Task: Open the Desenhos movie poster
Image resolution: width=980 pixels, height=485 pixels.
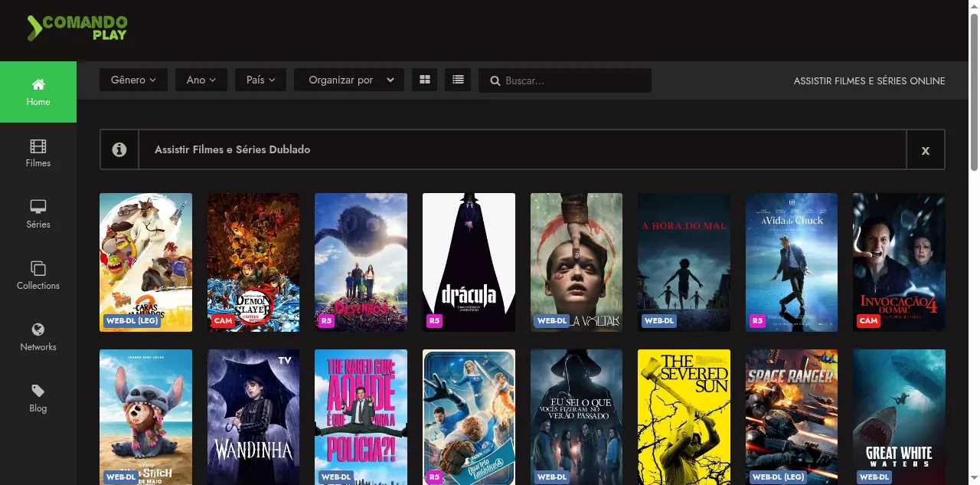Action: (x=361, y=262)
